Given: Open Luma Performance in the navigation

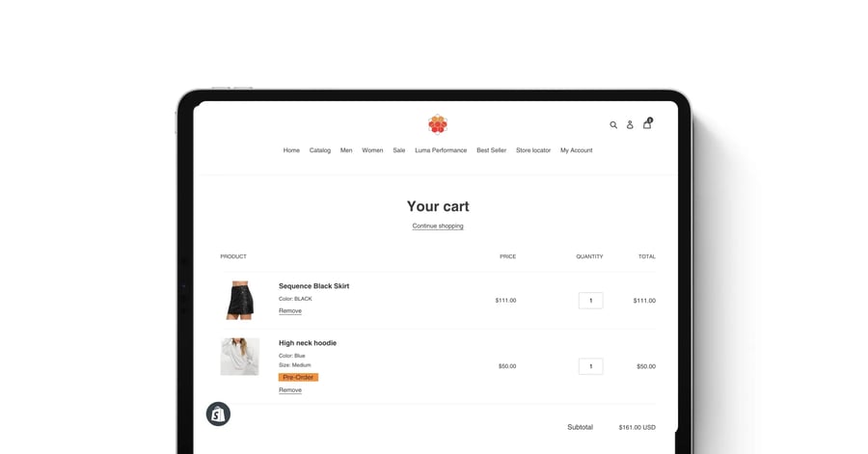Looking at the screenshot, I should (x=441, y=150).
